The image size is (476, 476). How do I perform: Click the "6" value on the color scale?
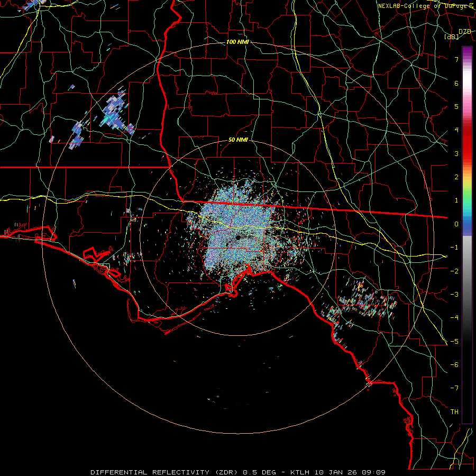tap(456, 83)
